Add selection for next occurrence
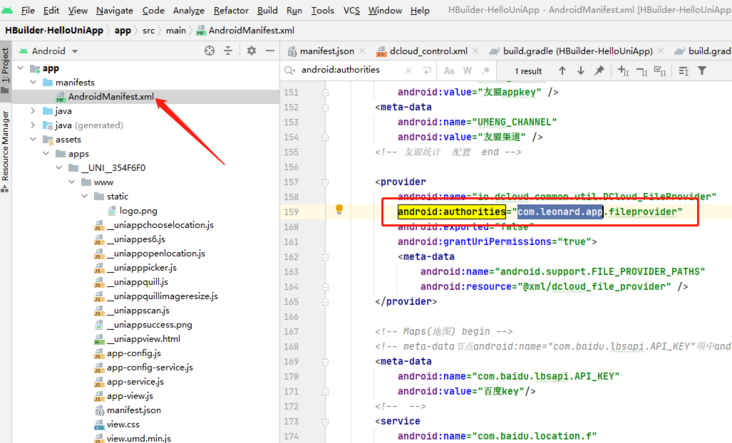Image resolution: width=732 pixels, height=443 pixels. coord(623,70)
